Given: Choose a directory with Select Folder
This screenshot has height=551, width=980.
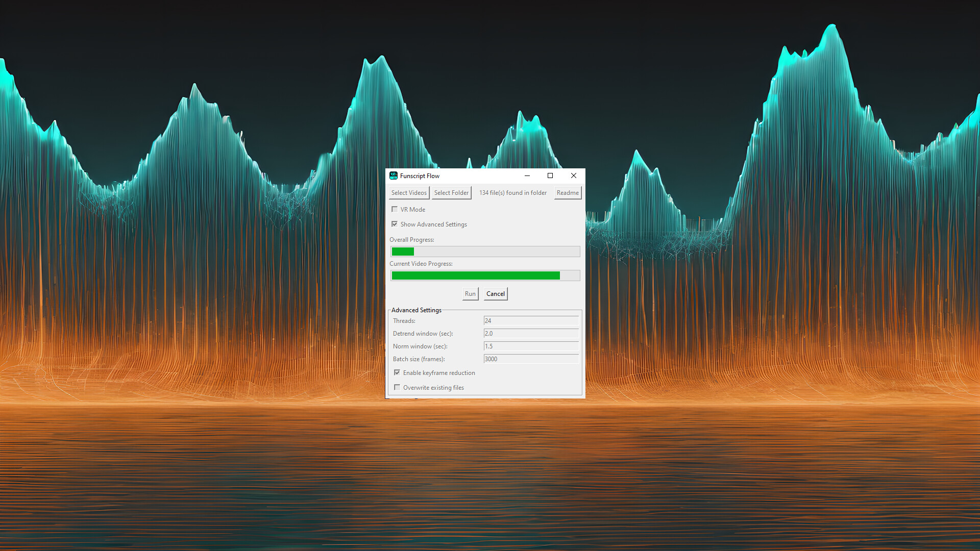Looking at the screenshot, I should tap(451, 192).
